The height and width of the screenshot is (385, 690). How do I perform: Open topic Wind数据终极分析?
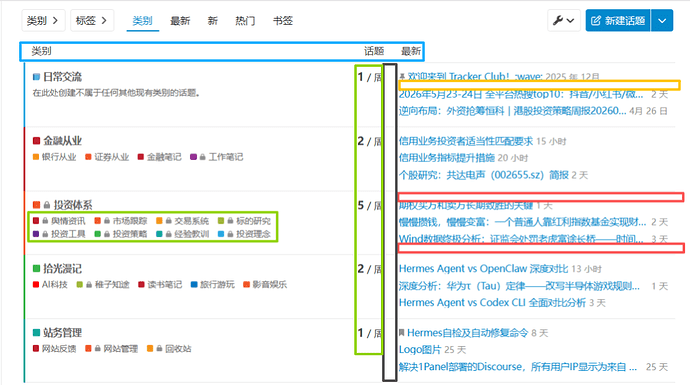(521, 239)
